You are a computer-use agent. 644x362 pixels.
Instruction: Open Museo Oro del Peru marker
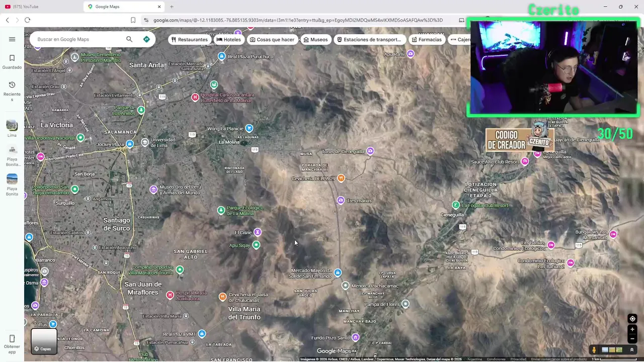point(153,189)
